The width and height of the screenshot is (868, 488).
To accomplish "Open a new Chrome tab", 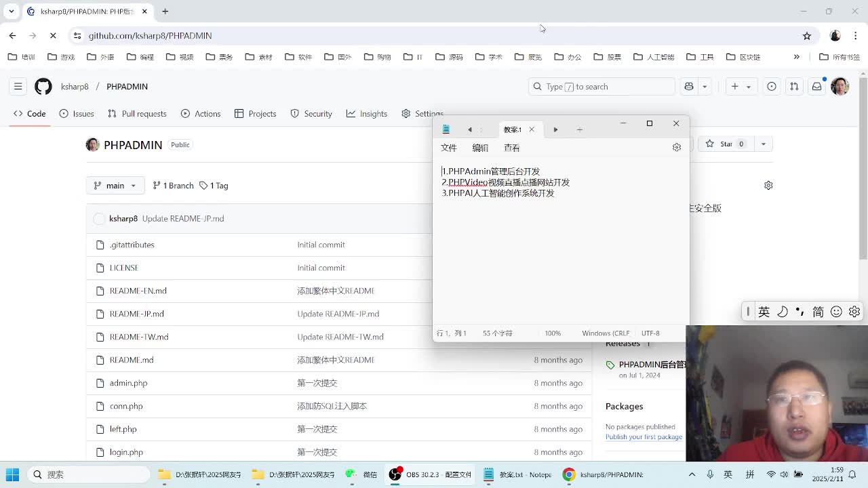I will [165, 12].
